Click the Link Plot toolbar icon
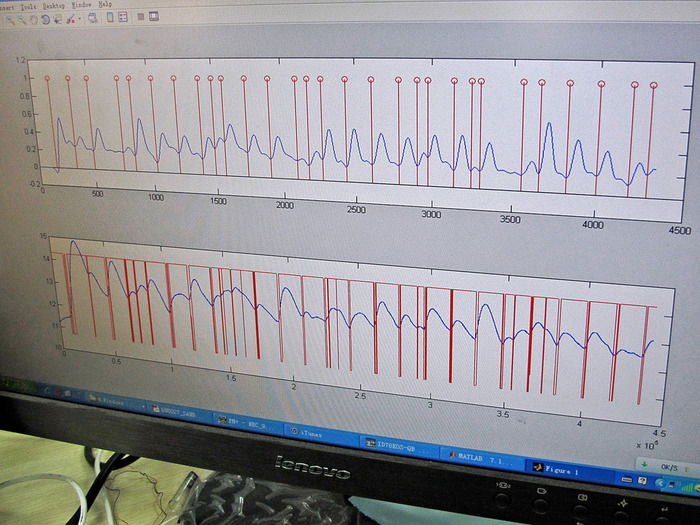 (93, 18)
